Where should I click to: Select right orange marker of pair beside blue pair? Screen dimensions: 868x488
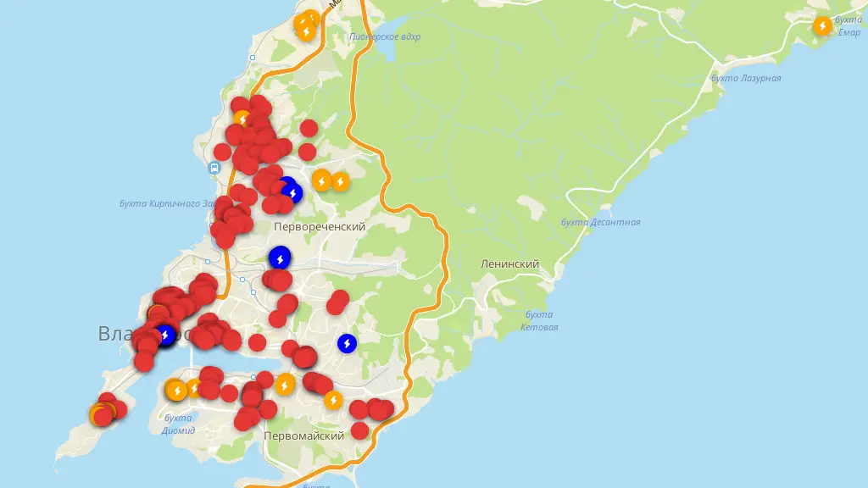[x=341, y=181]
